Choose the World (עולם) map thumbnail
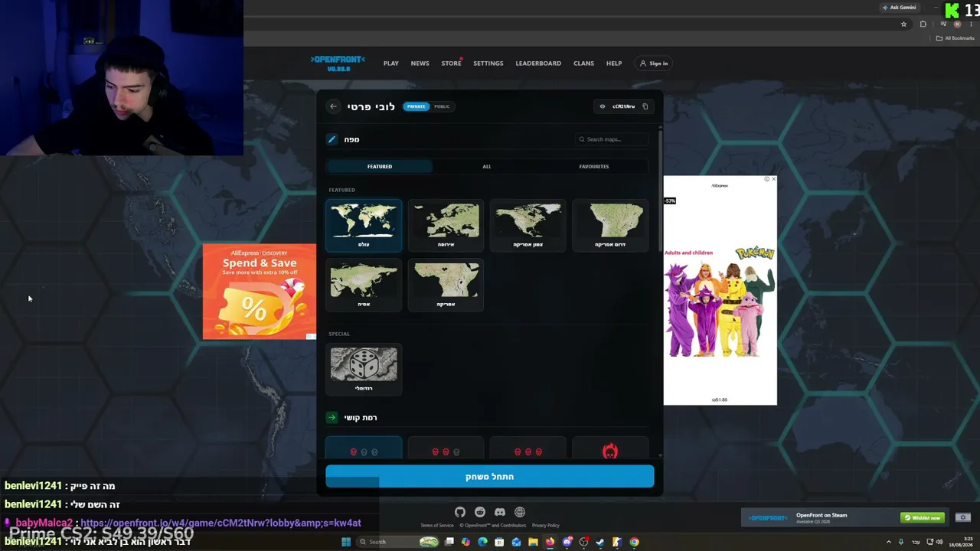Screen dimensions: 980x551 click(x=364, y=225)
